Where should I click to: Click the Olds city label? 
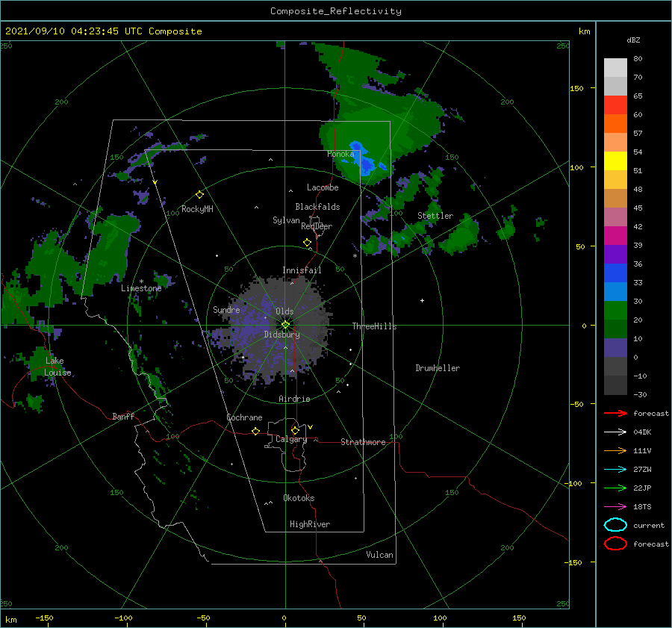(x=284, y=311)
